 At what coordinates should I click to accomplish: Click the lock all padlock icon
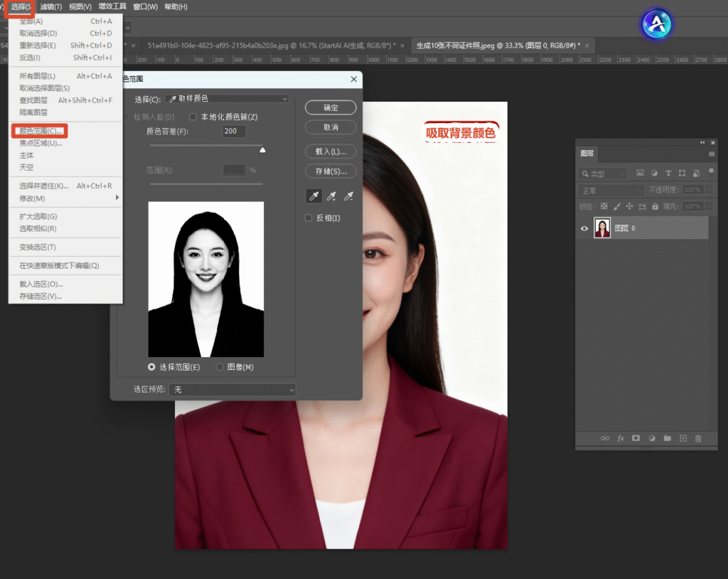pyautogui.click(x=655, y=206)
